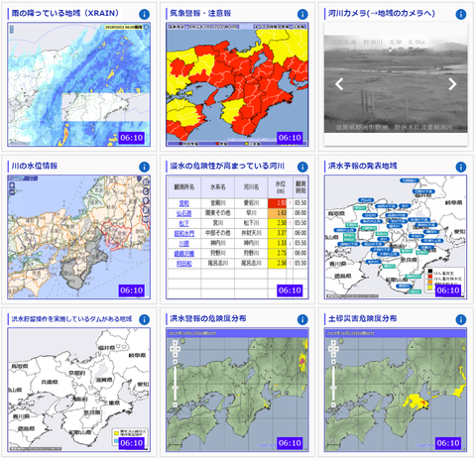Open station link in 井財天川 row
Screen dimensions: 476x459
pos(184,233)
